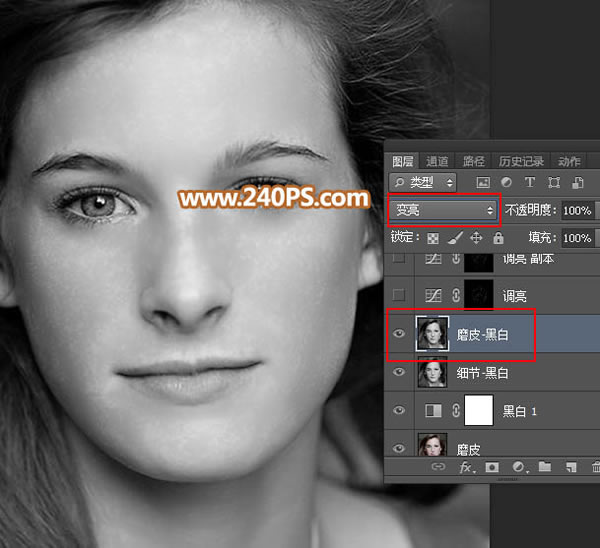600x548 pixels.
Task: Delete layer trash icon
Action: point(595,467)
